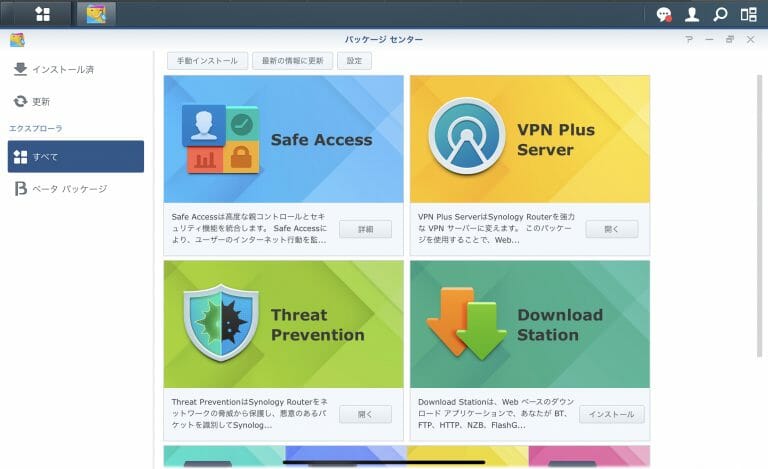This screenshot has height=469, width=768.
Task: Click the Download Station arrows icon
Action: coord(466,323)
